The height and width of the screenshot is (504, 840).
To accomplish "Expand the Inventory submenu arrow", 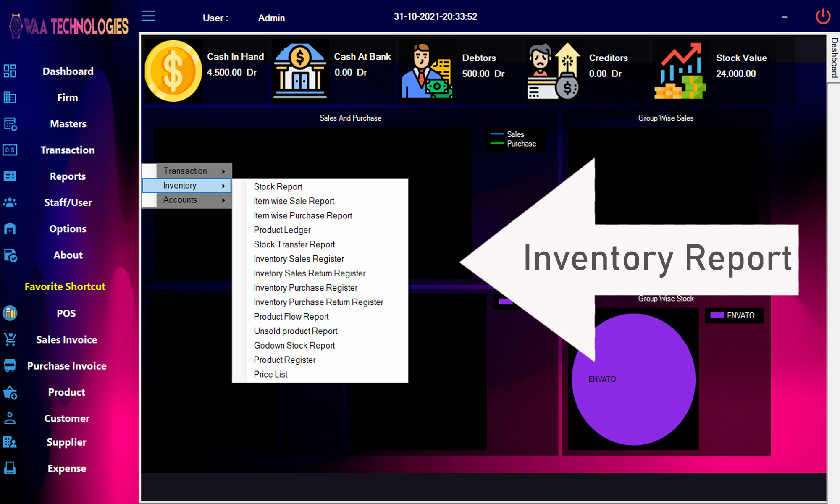I will coord(223,186).
